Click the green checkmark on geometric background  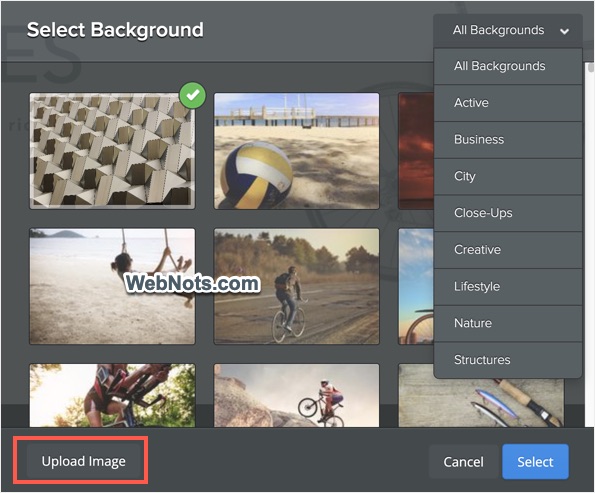tap(193, 95)
